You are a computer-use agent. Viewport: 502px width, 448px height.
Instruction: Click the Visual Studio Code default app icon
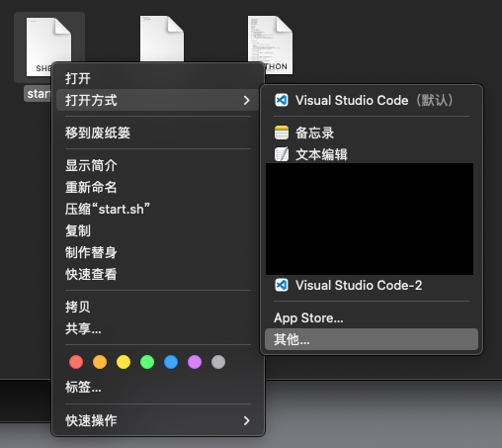click(282, 100)
